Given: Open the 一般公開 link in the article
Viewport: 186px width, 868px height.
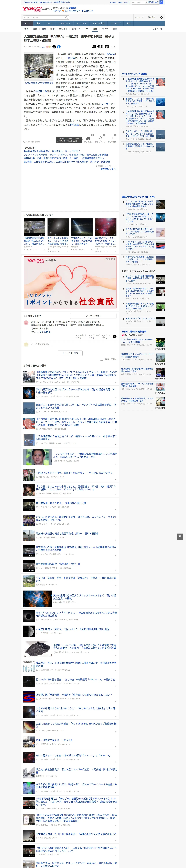Looking at the screenshot, I should pyautogui.click(x=71, y=58).
